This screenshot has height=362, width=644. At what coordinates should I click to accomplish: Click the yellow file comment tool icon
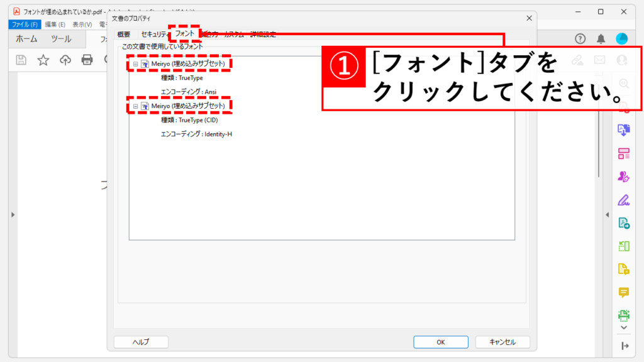pyautogui.click(x=624, y=269)
